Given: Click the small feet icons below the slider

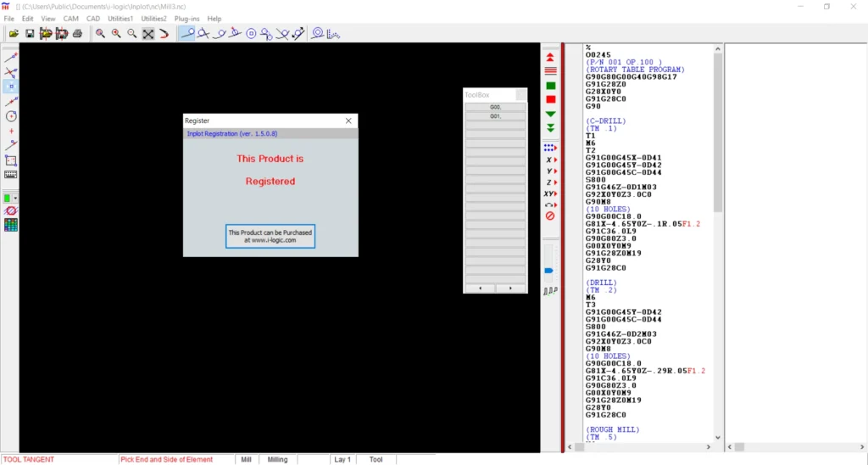Looking at the screenshot, I should tap(550, 291).
